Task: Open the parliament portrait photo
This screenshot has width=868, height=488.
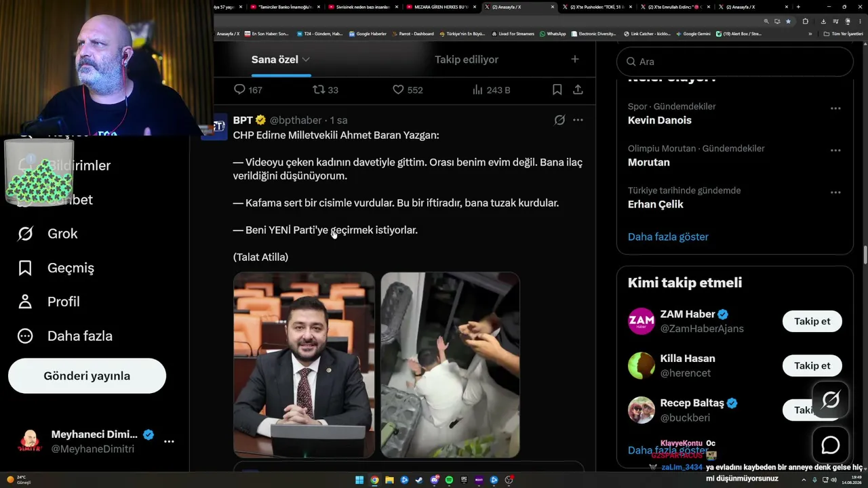Action: point(304,365)
